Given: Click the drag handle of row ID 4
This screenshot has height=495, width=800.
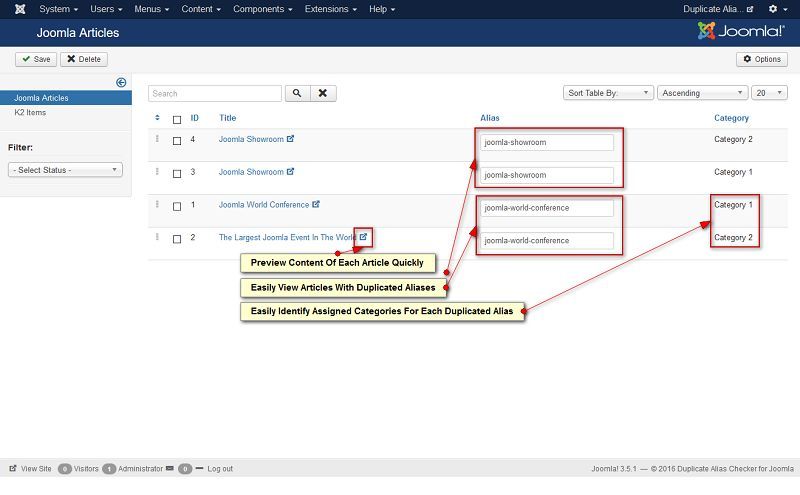Looking at the screenshot, I should pyautogui.click(x=157, y=139).
